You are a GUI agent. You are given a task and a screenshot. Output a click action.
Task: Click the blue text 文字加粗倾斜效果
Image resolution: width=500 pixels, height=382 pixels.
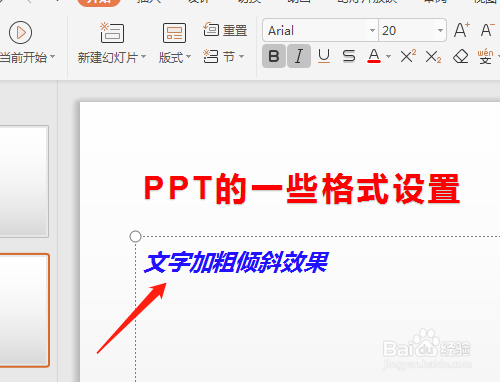click(x=236, y=263)
